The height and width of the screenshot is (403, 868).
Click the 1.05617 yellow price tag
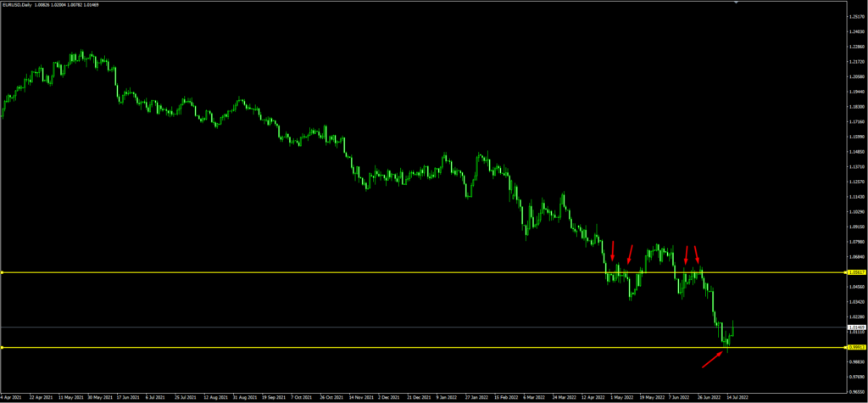856,272
